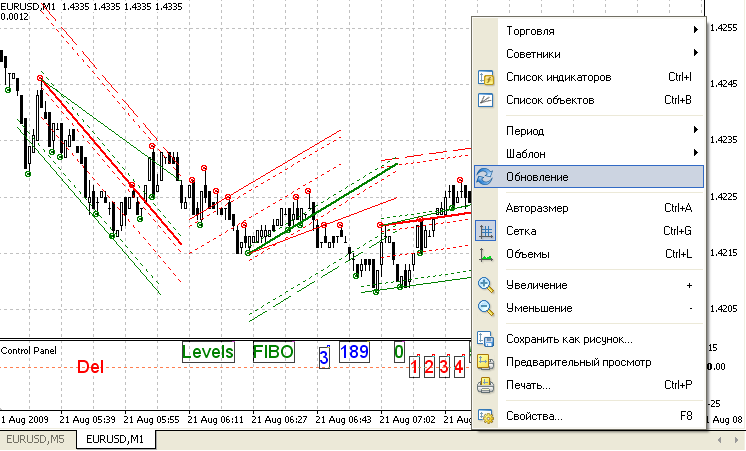Zoom in with the Увеличение magnifier icon
Viewport: 746px width, 451px height.
486,285
